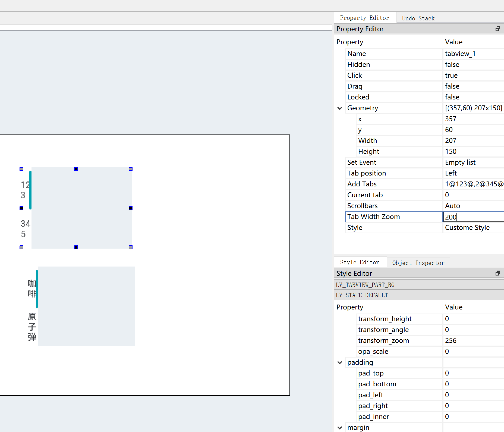Select the 345 tab in the tabview
This screenshot has width=504, height=432.
point(26,229)
